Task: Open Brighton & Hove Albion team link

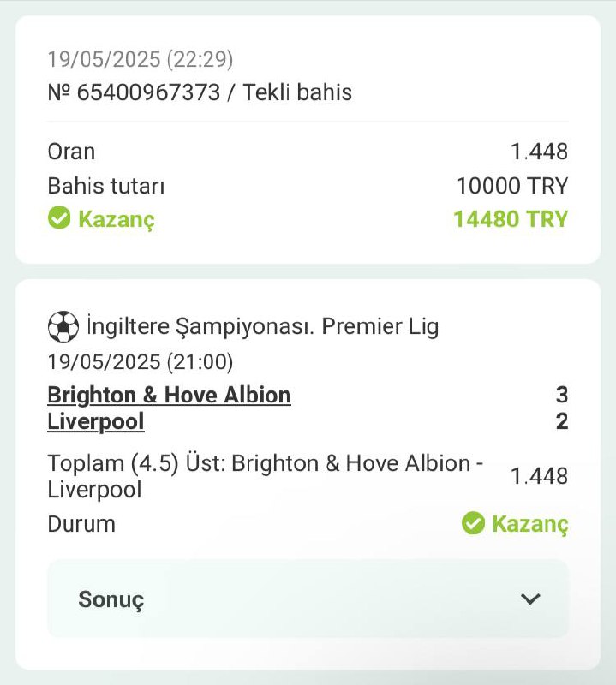Action: pos(169,395)
